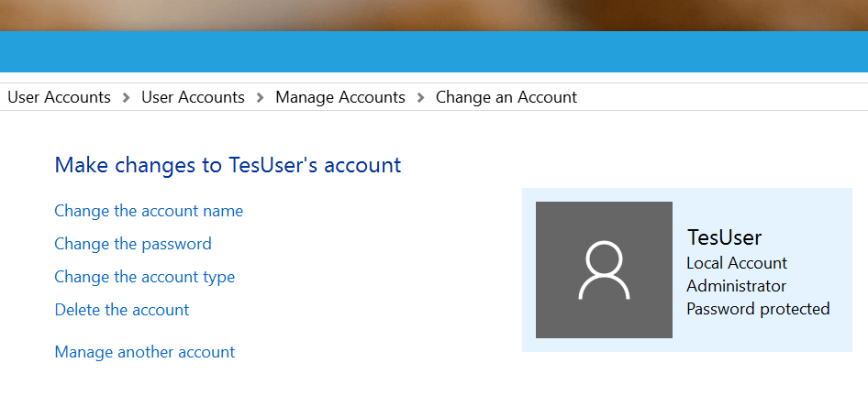The image size is (868, 418).
Task: Open Change the account type
Action: (144, 277)
